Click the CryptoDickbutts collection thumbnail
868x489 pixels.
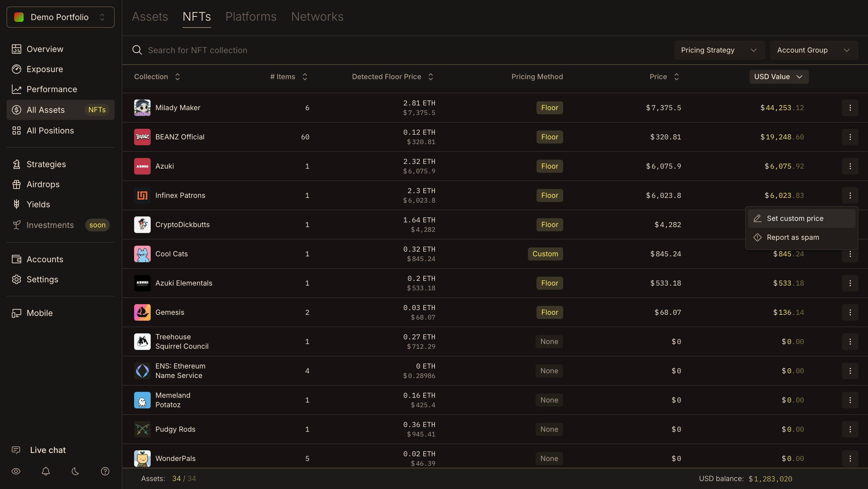[x=142, y=225]
